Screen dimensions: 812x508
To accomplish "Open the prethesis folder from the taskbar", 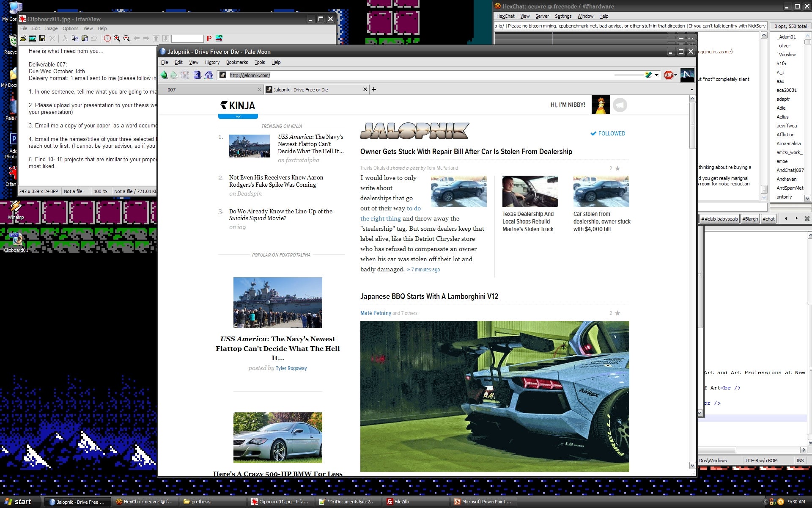I will coord(214,502).
